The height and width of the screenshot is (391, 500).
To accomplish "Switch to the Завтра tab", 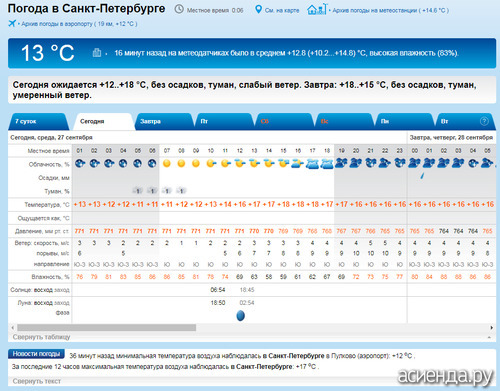I will coord(150,121).
